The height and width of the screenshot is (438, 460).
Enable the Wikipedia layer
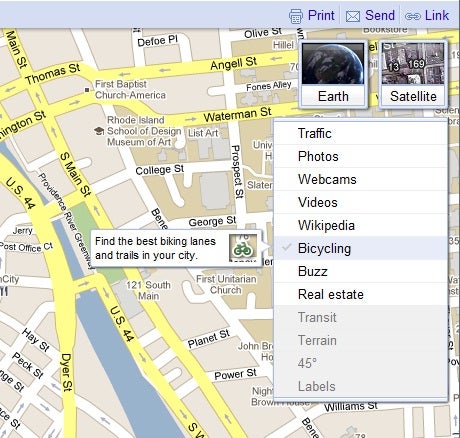(x=361, y=225)
